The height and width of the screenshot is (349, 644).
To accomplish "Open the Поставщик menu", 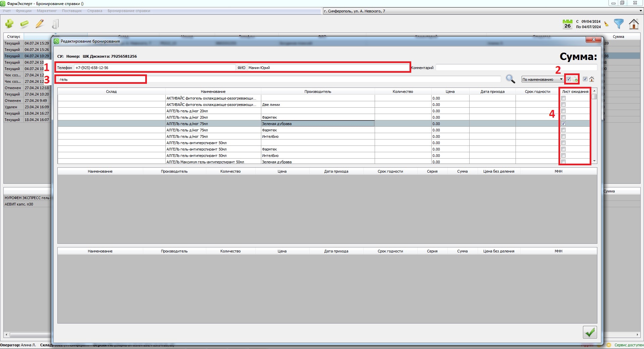I will 72,11.
